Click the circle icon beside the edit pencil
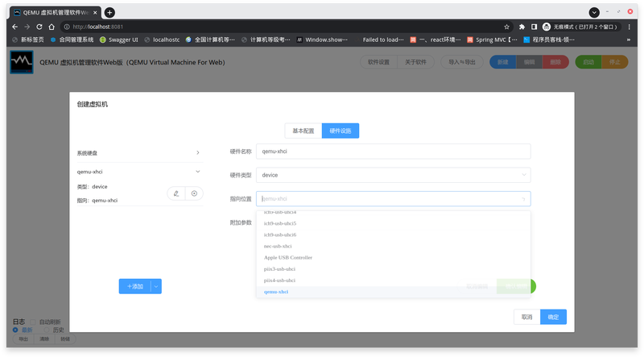The height and width of the screenshot is (357, 644). click(x=194, y=193)
